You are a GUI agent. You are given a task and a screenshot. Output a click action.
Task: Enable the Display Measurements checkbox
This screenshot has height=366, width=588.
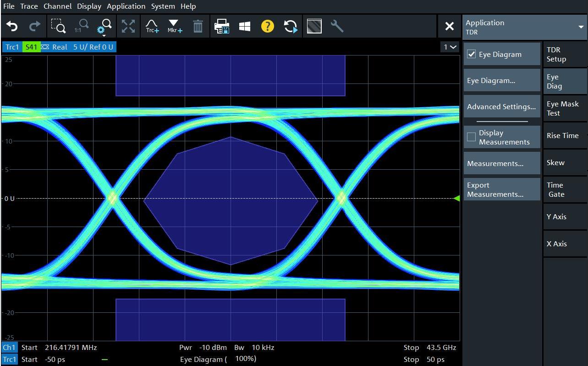471,137
